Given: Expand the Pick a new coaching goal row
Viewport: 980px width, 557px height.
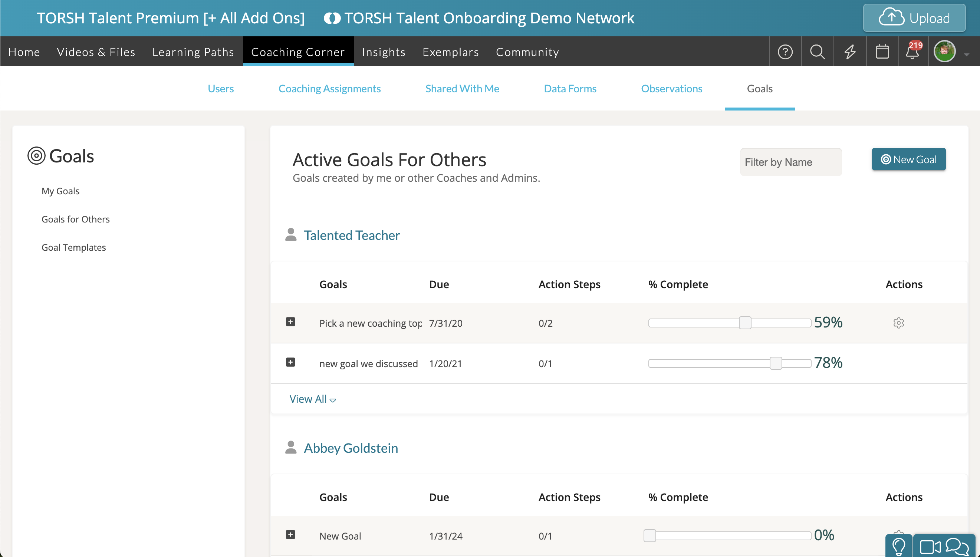Looking at the screenshot, I should pyautogui.click(x=290, y=322).
